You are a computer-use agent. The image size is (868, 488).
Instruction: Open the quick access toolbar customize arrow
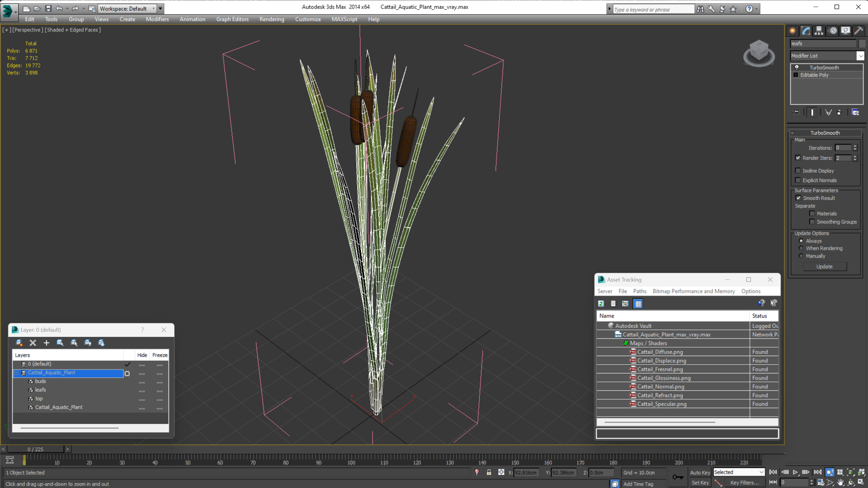[x=160, y=9]
